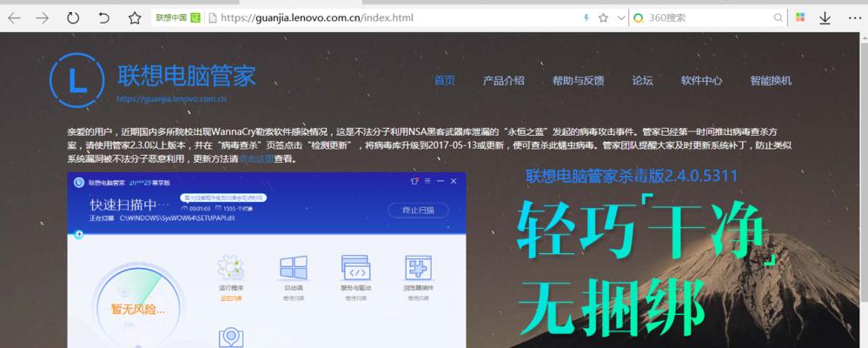The height and width of the screenshot is (348, 868).
Task: Open the 首页 nav item
Action: pos(445,80)
